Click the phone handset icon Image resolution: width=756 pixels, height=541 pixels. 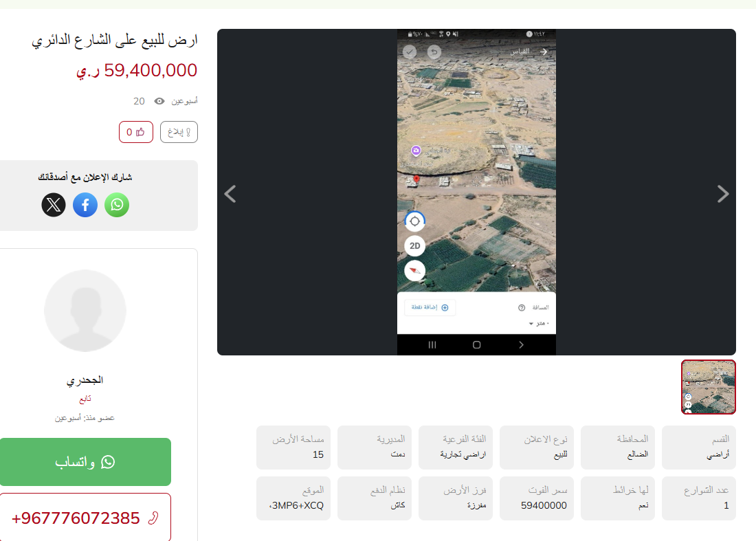[153, 518]
